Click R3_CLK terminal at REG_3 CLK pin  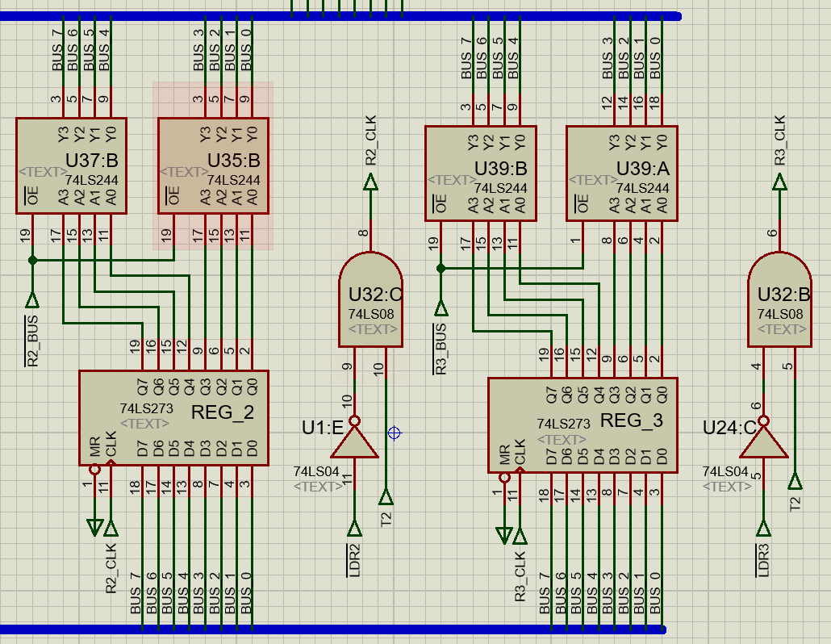pyautogui.click(x=520, y=537)
